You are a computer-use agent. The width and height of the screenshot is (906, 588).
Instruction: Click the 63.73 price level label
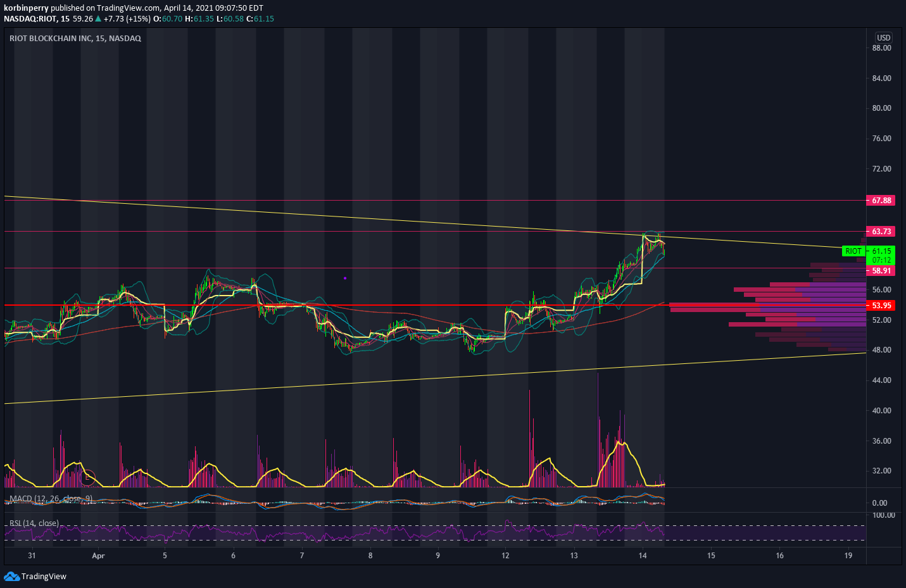coord(881,232)
